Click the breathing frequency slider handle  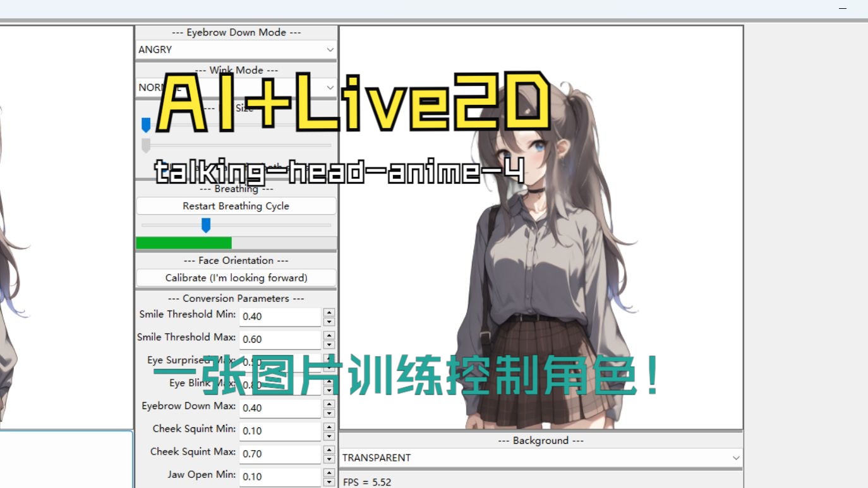[205, 225]
